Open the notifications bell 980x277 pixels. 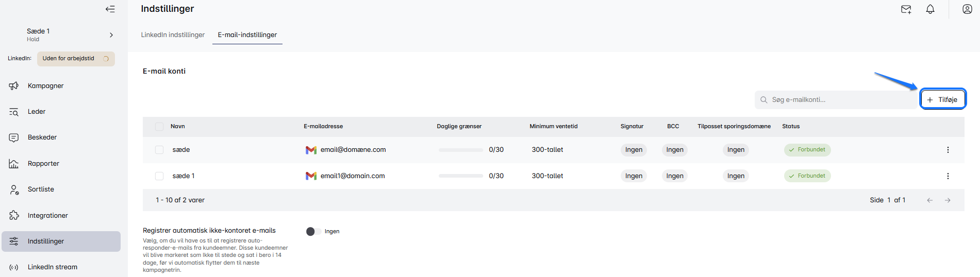click(930, 9)
